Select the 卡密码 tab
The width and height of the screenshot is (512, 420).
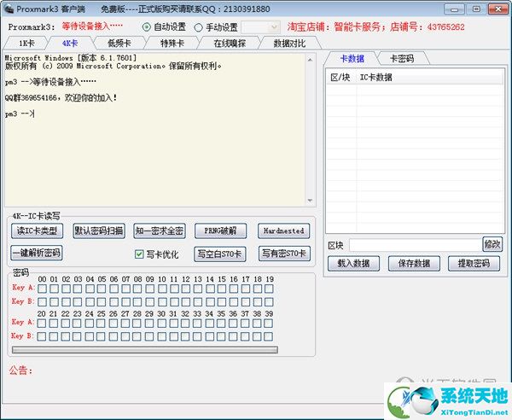pos(402,59)
